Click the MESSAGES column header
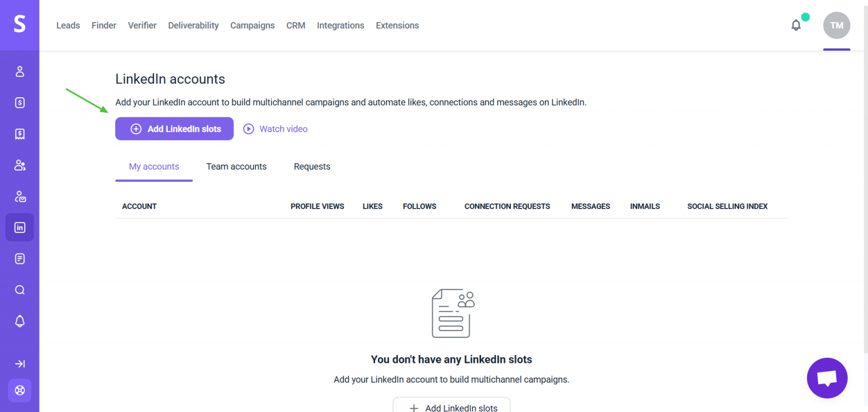 coord(591,206)
